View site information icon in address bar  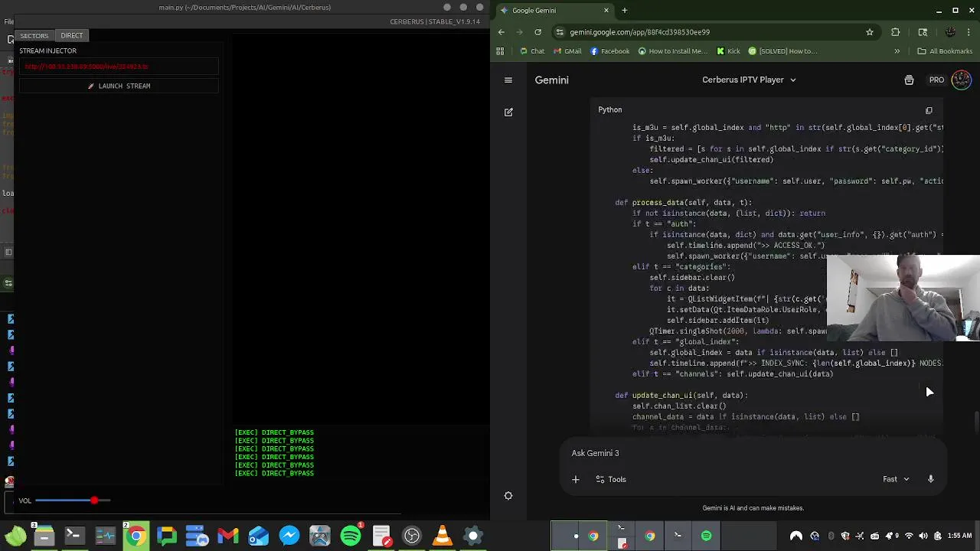pos(560,32)
